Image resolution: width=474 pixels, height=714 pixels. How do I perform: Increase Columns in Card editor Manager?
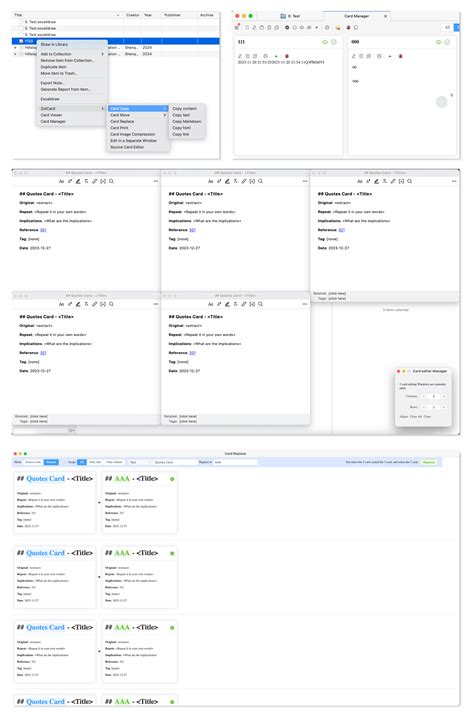443,396
